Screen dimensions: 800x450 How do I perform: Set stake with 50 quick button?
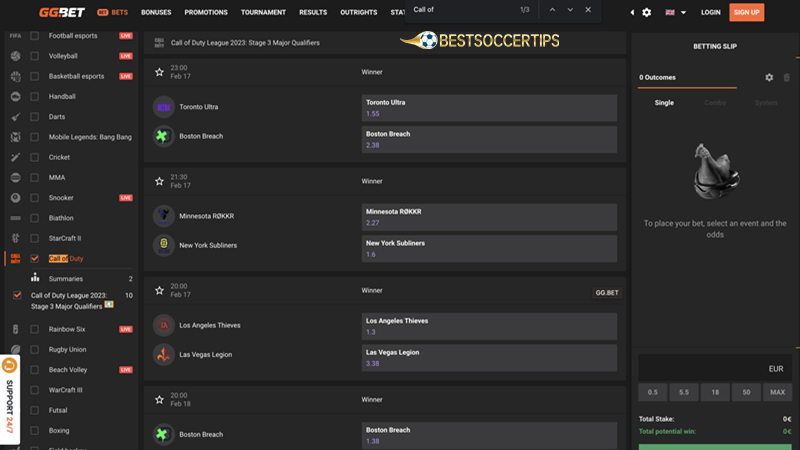pyautogui.click(x=746, y=392)
